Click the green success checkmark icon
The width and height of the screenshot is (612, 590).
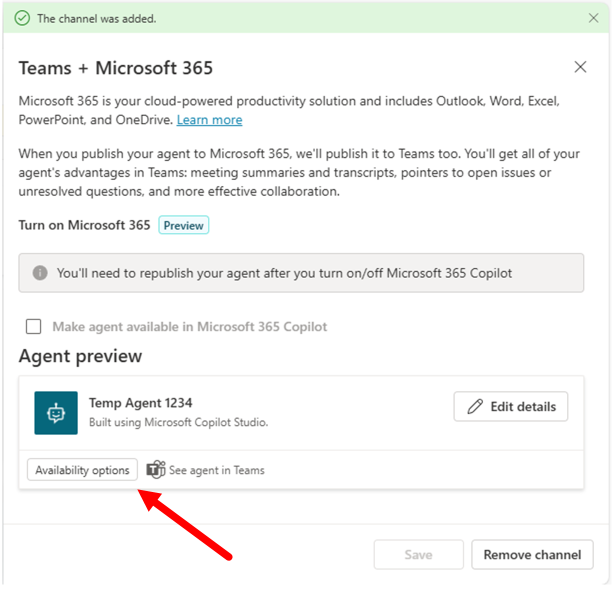click(x=22, y=18)
